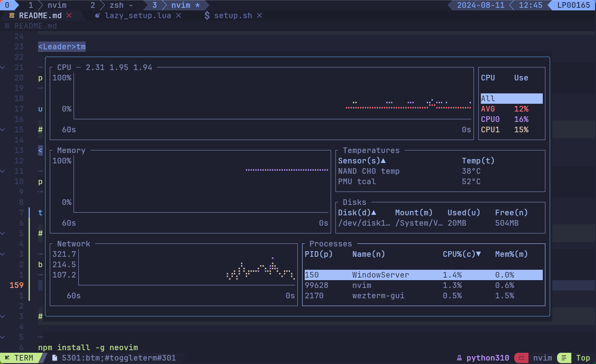
Task: Click current line number 159 in gutter
Action: point(16,285)
